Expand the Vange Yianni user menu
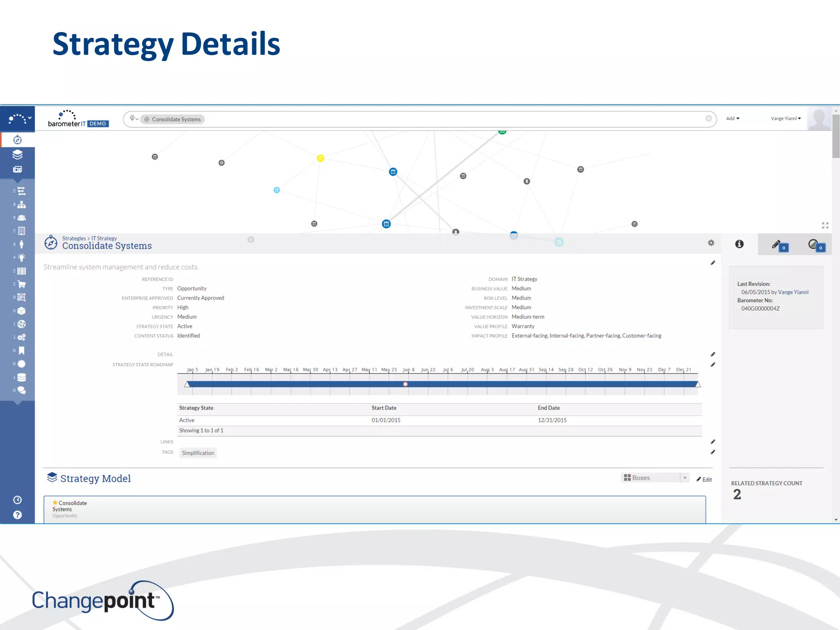Screen dimensions: 840x630 785,119
